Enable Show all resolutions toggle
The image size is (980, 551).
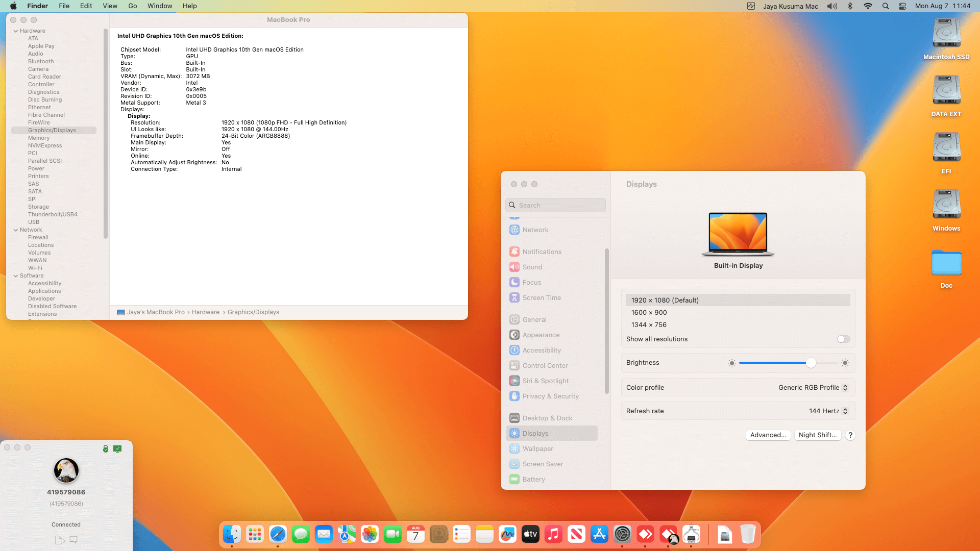coord(843,339)
